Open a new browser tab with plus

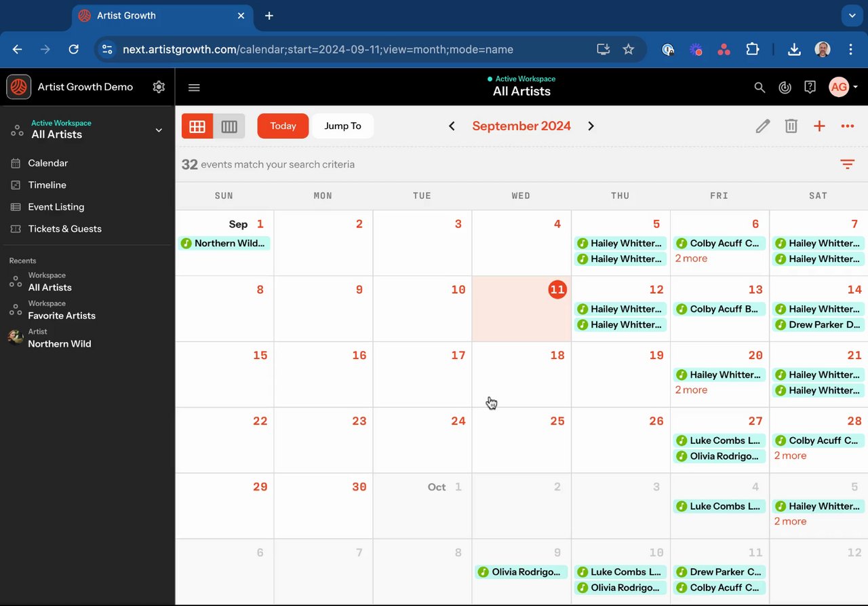pyautogui.click(x=269, y=16)
